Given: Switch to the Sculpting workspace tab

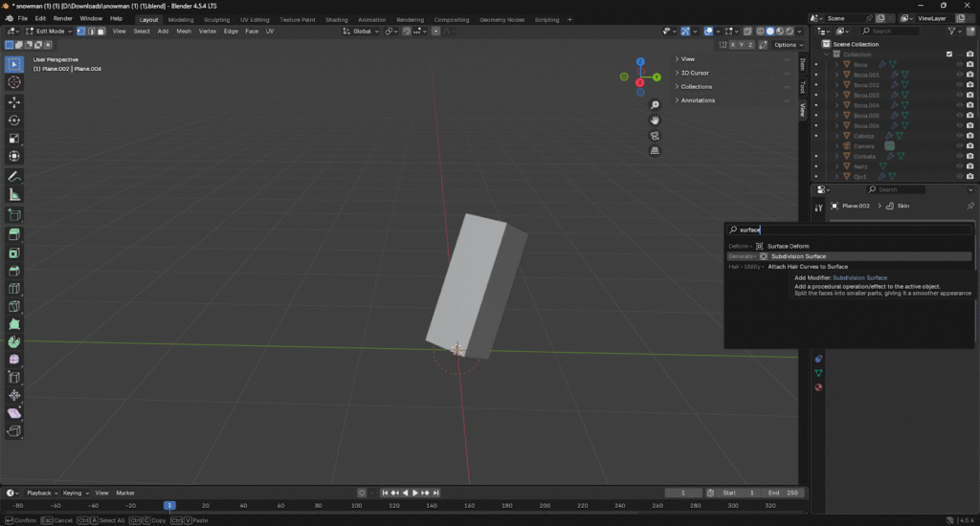Looking at the screenshot, I should coord(216,19).
